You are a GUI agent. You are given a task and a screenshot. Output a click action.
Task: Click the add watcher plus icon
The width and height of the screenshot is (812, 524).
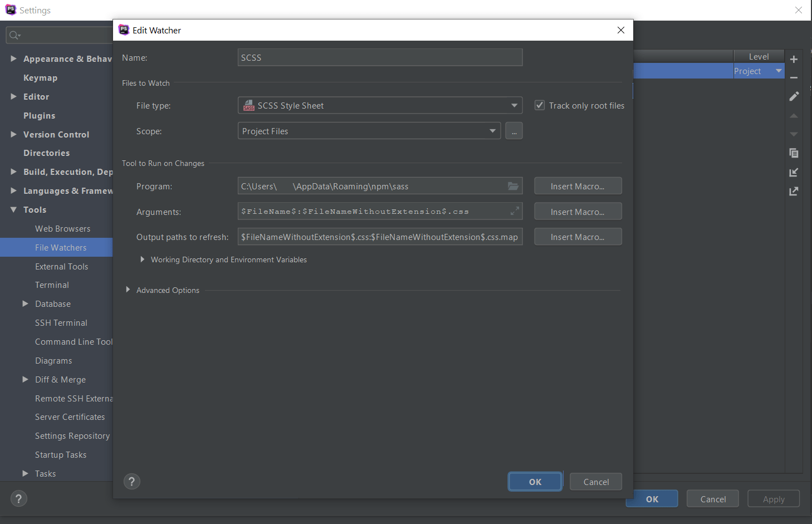tap(794, 59)
